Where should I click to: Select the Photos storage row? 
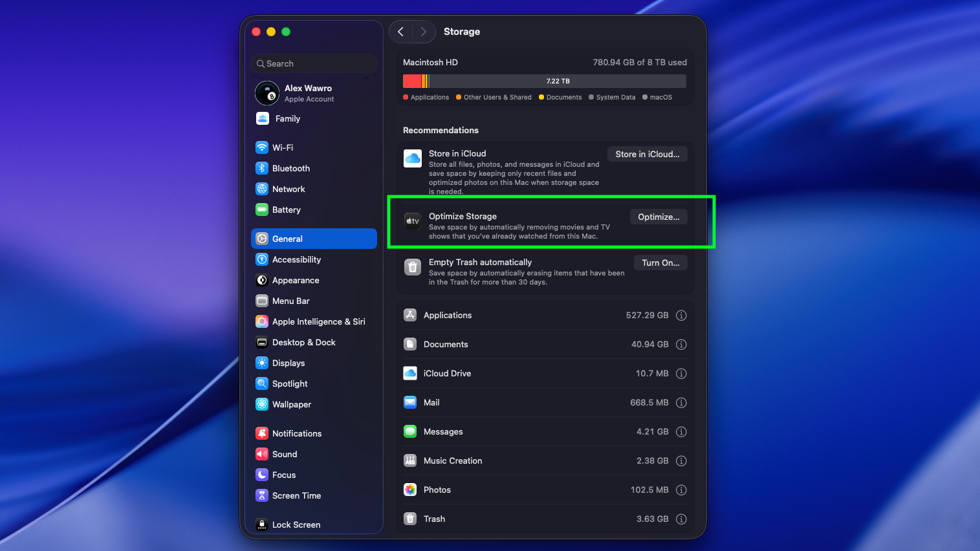point(545,490)
